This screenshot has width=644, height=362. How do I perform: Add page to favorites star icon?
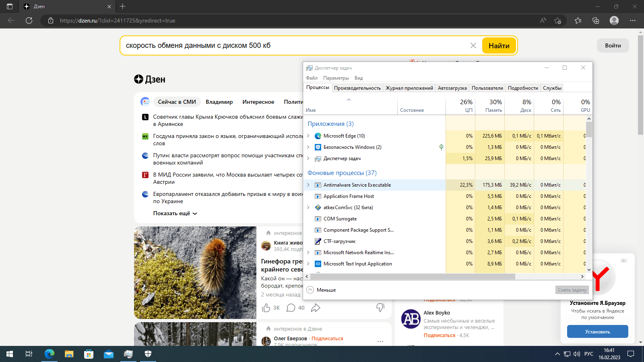pos(557,21)
